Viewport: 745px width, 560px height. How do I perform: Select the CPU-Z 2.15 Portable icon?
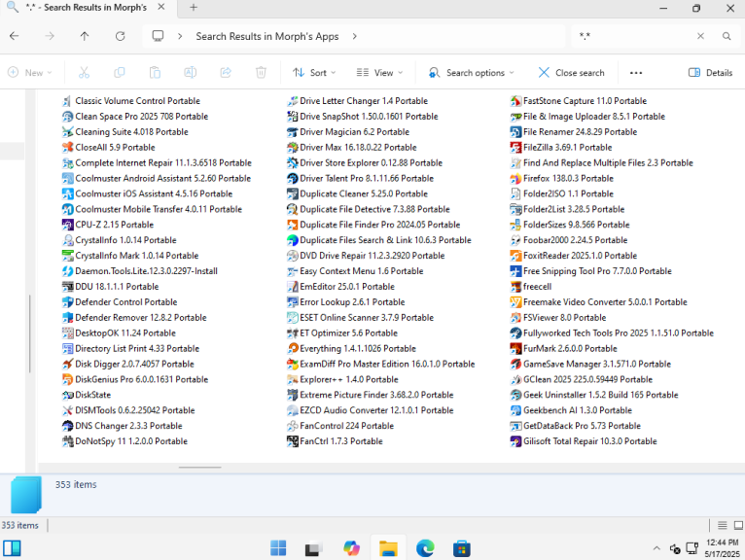(67, 225)
